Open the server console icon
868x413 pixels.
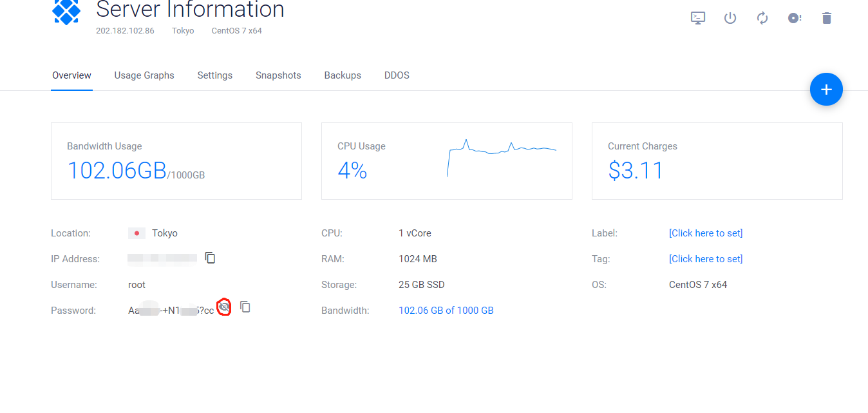click(x=697, y=17)
